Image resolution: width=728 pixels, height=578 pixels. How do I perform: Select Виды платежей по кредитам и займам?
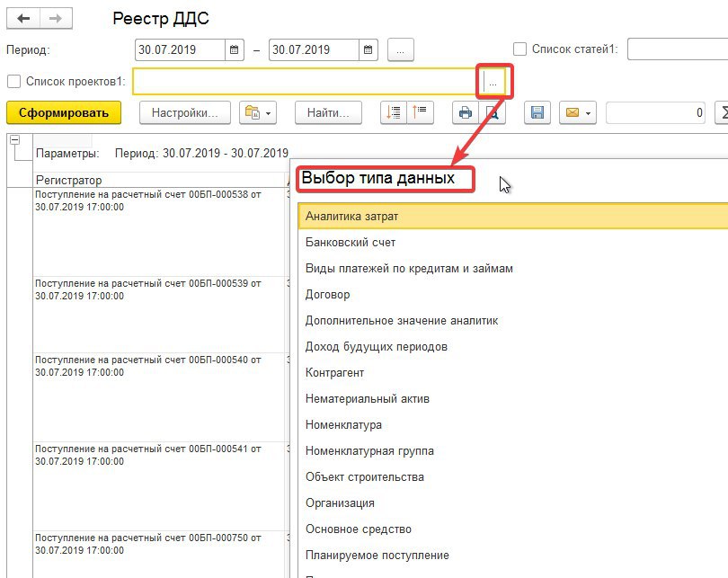tap(512, 269)
